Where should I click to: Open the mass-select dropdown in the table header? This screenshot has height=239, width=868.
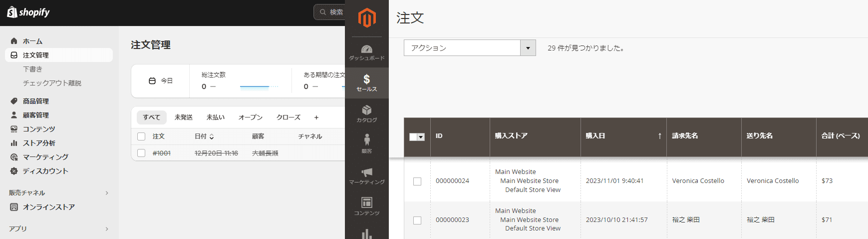[421, 136]
